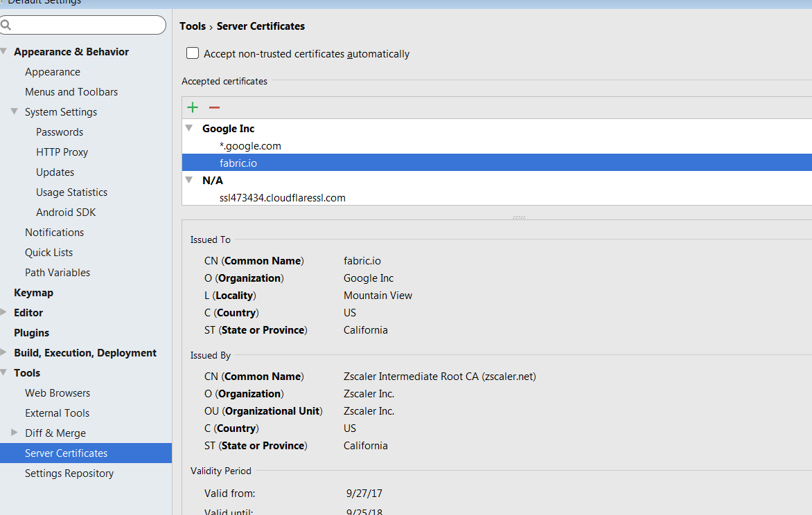This screenshot has height=515, width=812.
Task: Click the Valid from date 9/27/17
Action: (x=364, y=494)
